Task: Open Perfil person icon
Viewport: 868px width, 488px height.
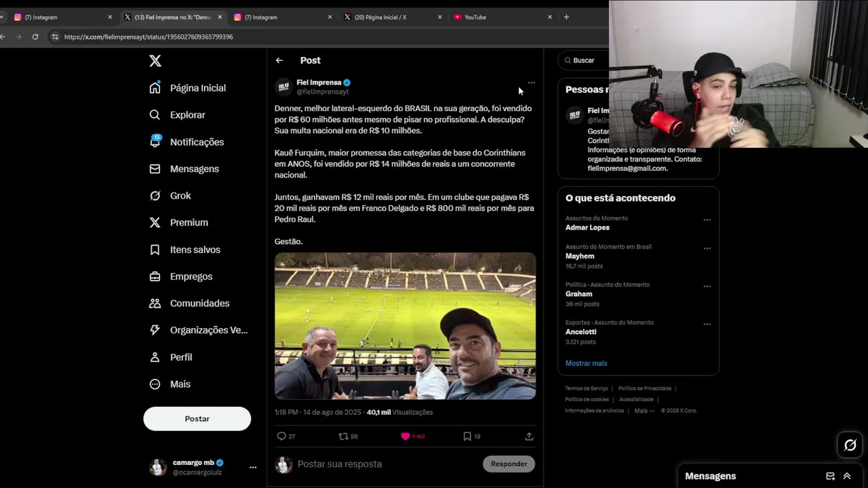Action: [155, 357]
